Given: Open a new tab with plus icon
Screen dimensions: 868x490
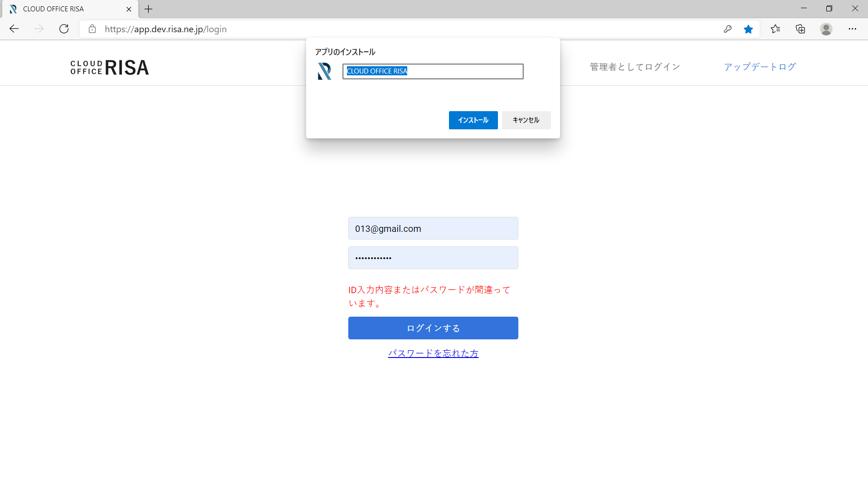Looking at the screenshot, I should 148,9.
